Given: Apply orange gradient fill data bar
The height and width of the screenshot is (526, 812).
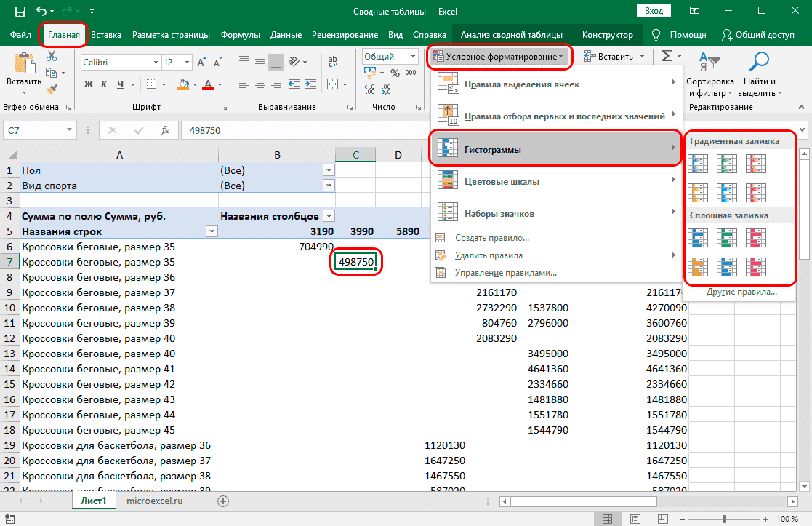Looking at the screenshot, I should [x=697, y=191].
